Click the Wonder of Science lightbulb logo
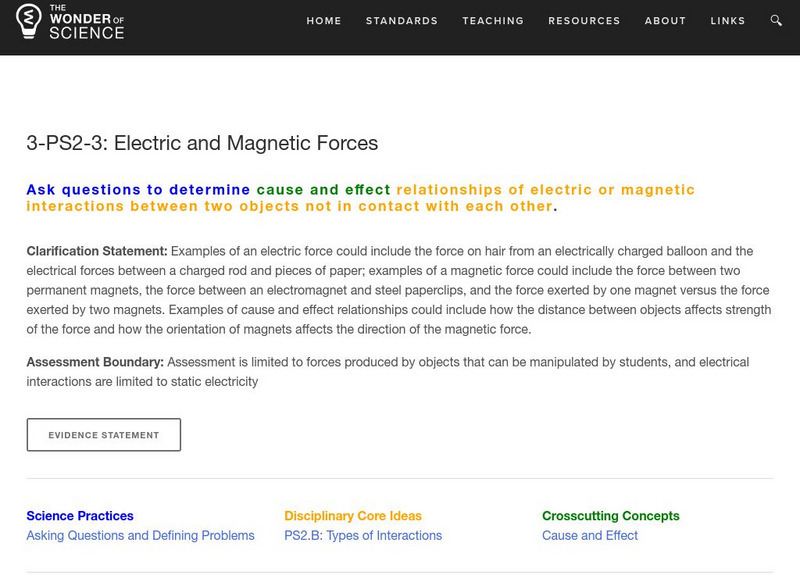The width and height of the screenshot is (800, 575). tap(29, 21)
